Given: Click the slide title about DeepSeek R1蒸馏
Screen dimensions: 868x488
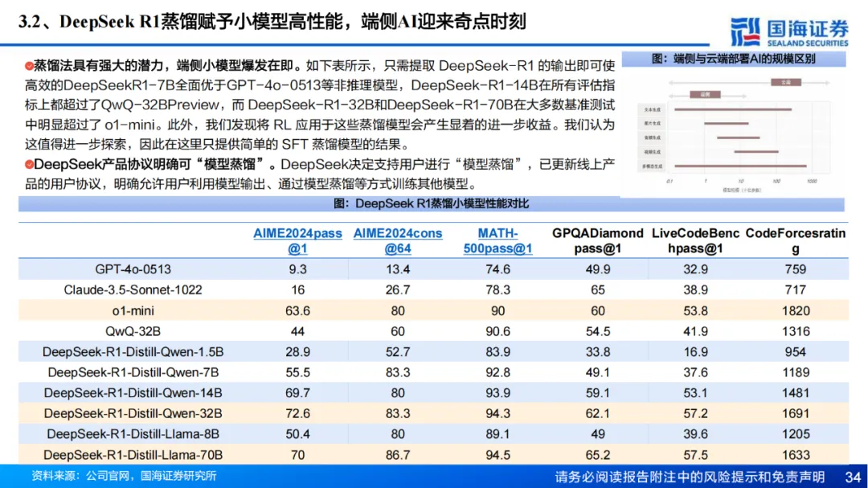Looking at the screenshot, I should (272, 22).
